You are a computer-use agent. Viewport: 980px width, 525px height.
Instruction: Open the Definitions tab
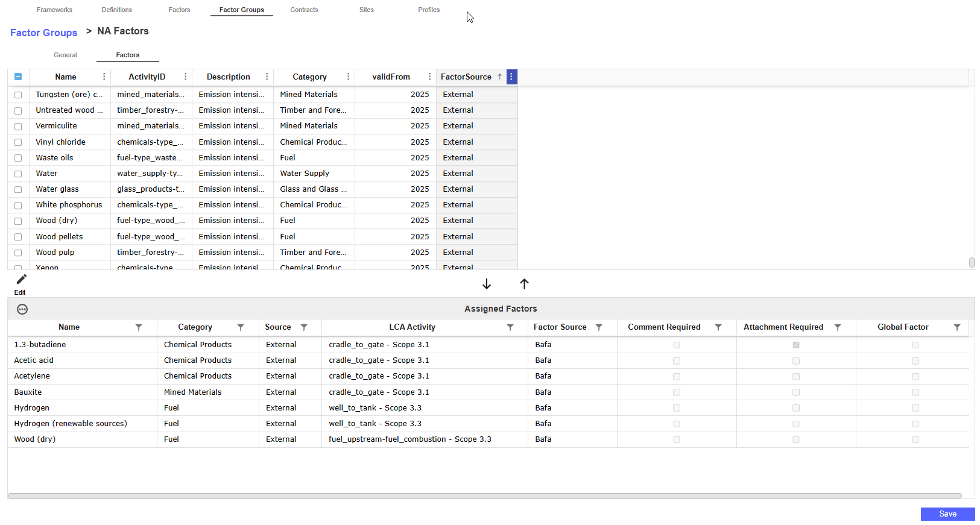(117, 10)
